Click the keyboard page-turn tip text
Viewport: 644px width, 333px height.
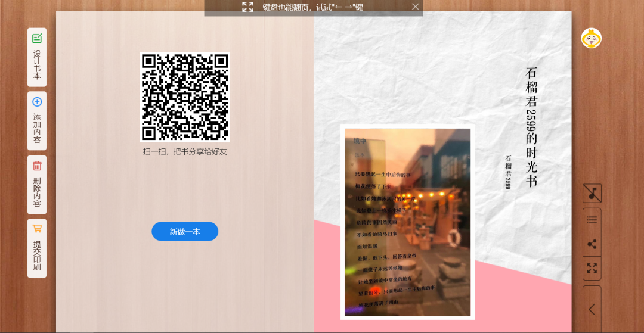[x=313, y=7]
